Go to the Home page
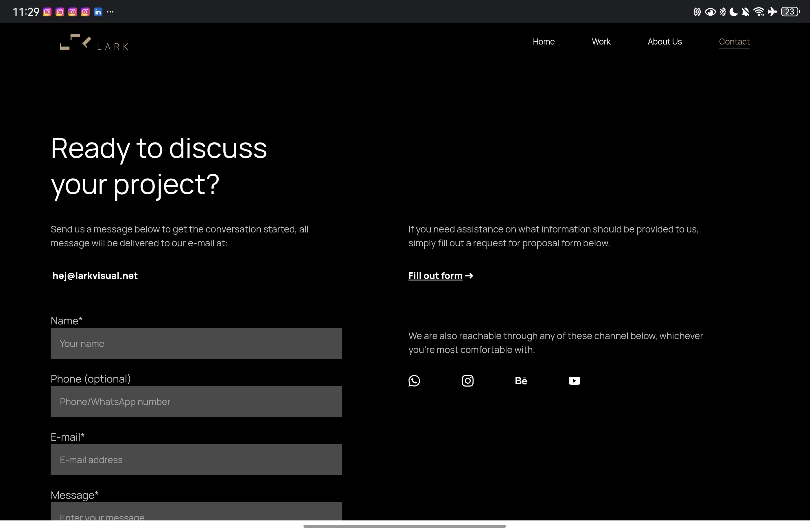Screen dimensions: 810x532 544,42
